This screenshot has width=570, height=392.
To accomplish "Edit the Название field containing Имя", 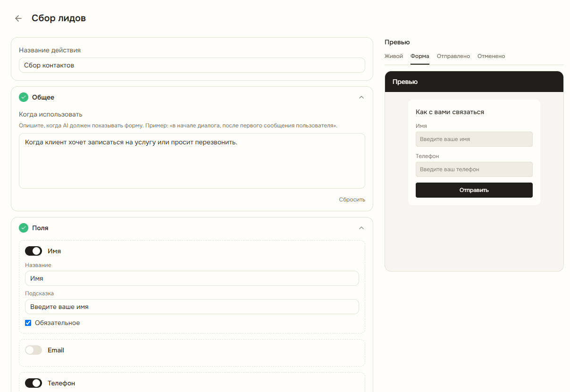I will [192, 278].
